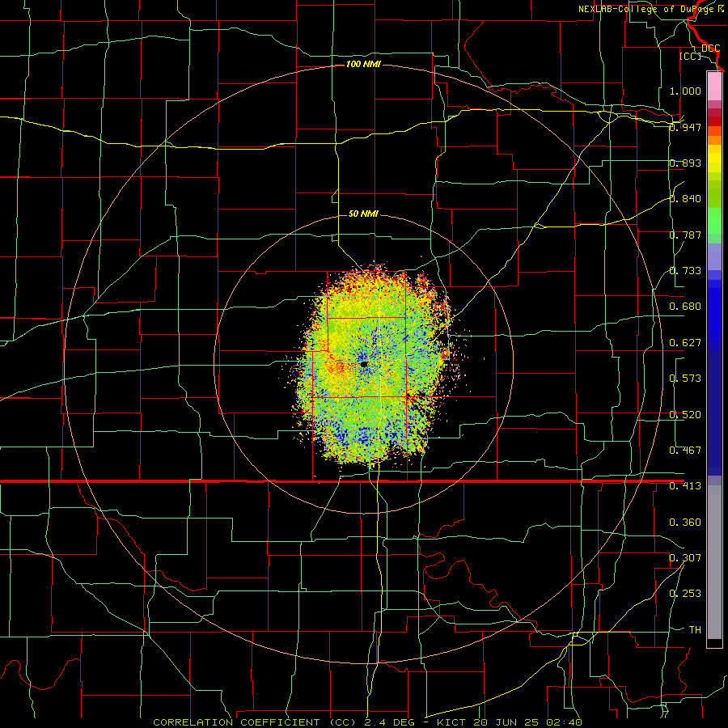Click the 0.627 legend value
This screenshot has height=728, width=728.
click(685, 343)
